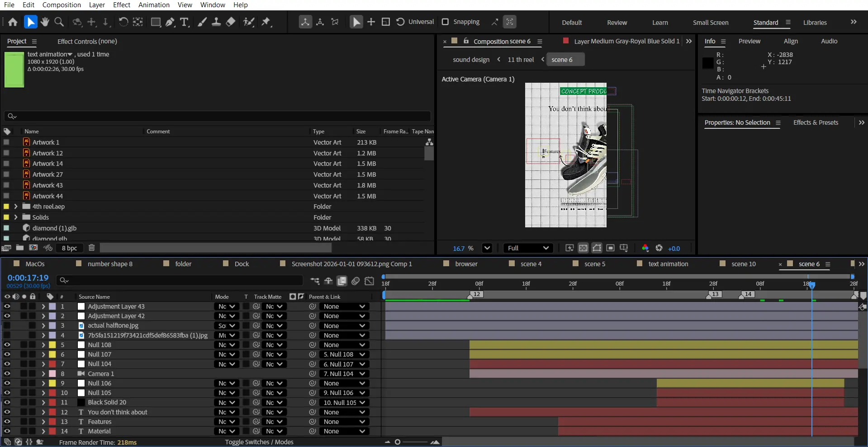Select the Rotation tool
This screenshot has height=447, width=868.
[123, 22]
